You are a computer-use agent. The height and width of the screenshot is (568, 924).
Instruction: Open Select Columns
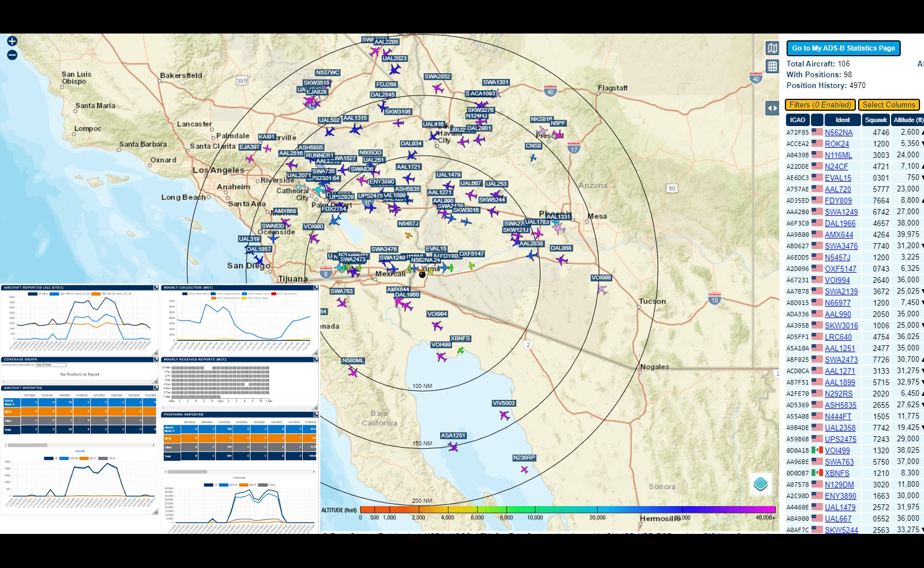coord(889,105)
